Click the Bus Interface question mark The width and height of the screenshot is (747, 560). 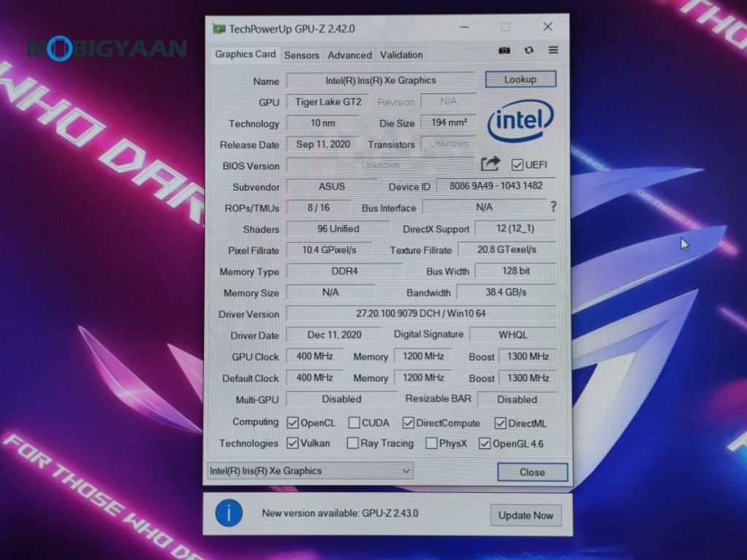point(553,206)
